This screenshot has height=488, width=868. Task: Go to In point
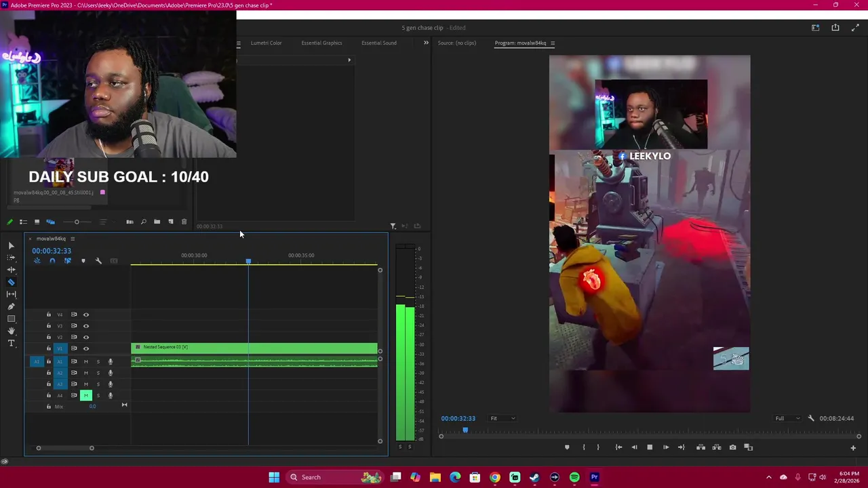[618, 447]
